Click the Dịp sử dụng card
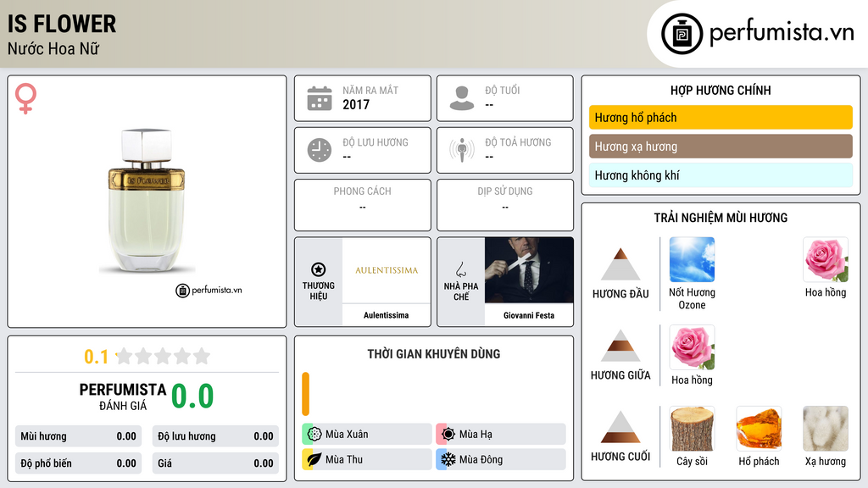The height and width of the screenshot is (488, 868). coord(505,205)
